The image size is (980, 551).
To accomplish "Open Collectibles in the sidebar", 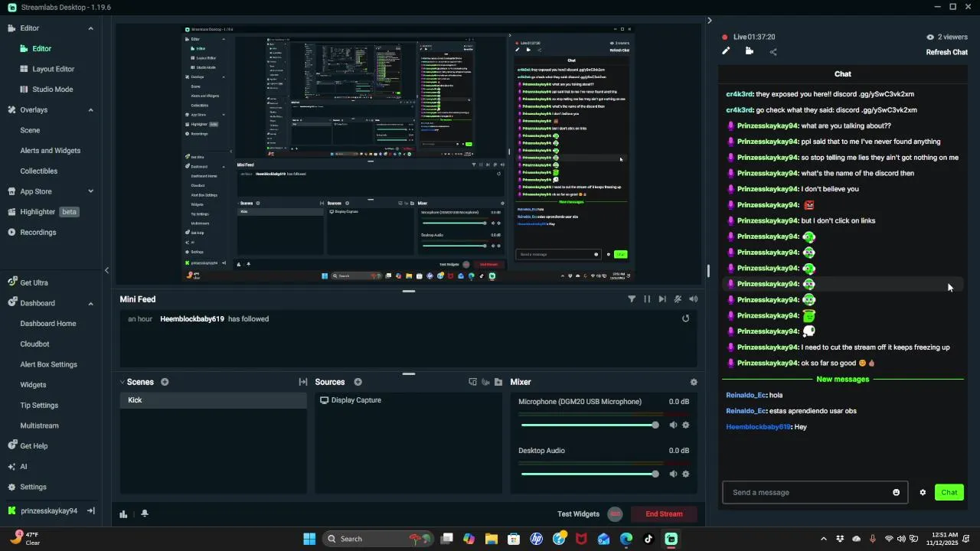I will pyautogui.click(x=38, y=171).
